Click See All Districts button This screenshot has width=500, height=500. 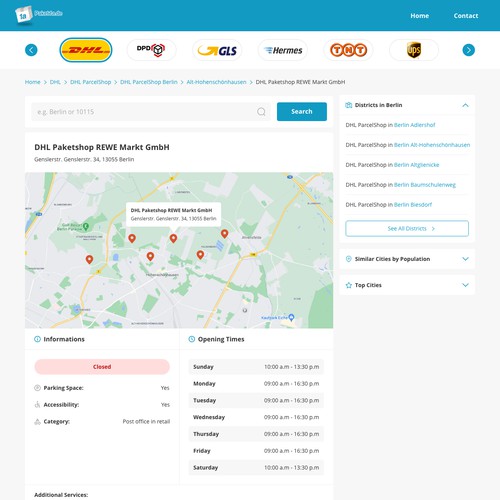tap(407, 228)
